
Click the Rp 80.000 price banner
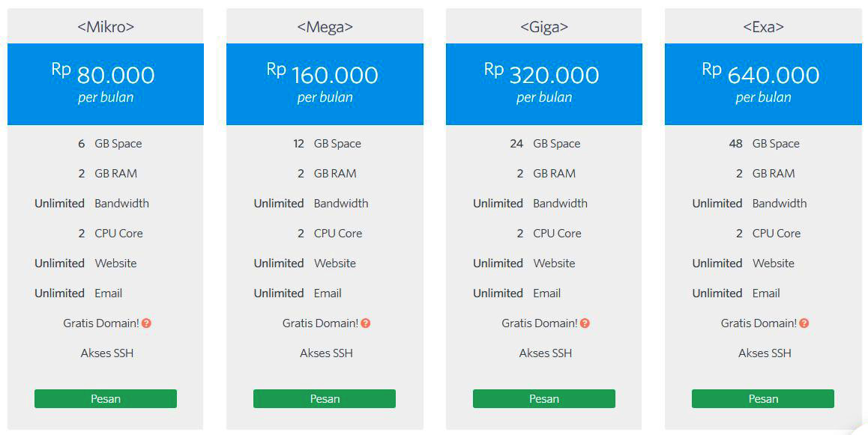[106, 84]
